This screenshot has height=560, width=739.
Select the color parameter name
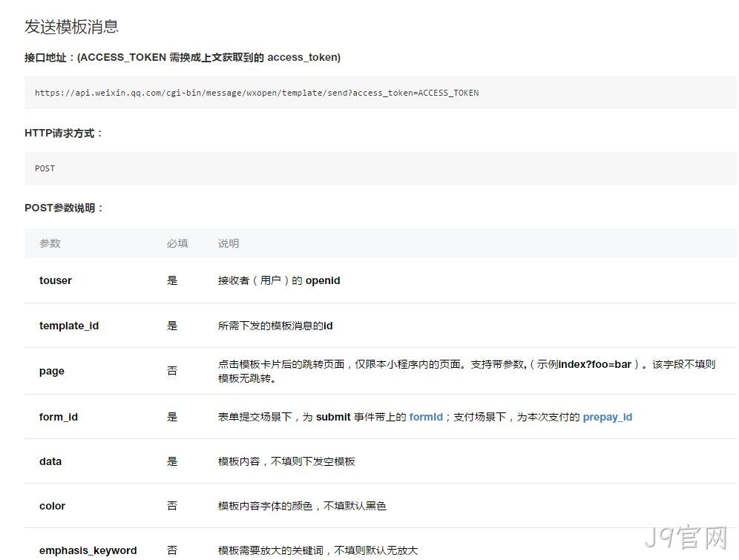53,506
